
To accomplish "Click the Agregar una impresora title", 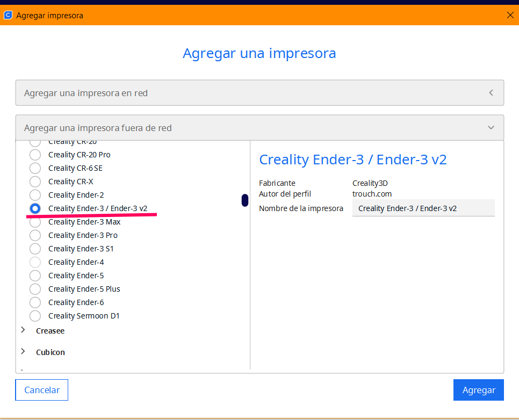I will coord(259,53).
